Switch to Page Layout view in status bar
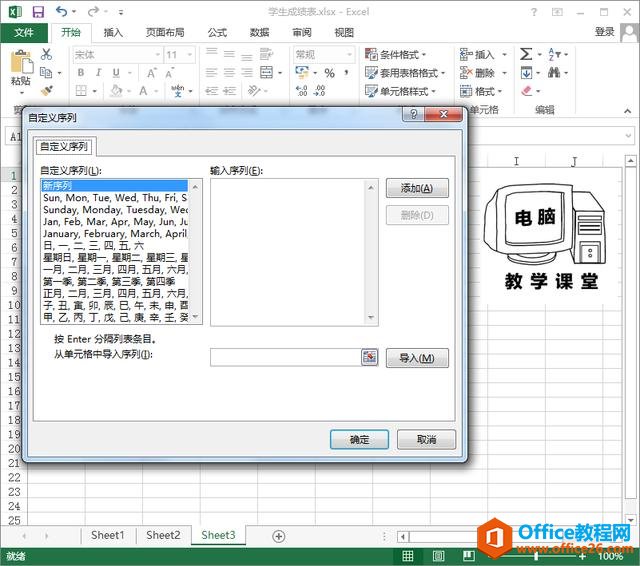 tap(438, 555)
